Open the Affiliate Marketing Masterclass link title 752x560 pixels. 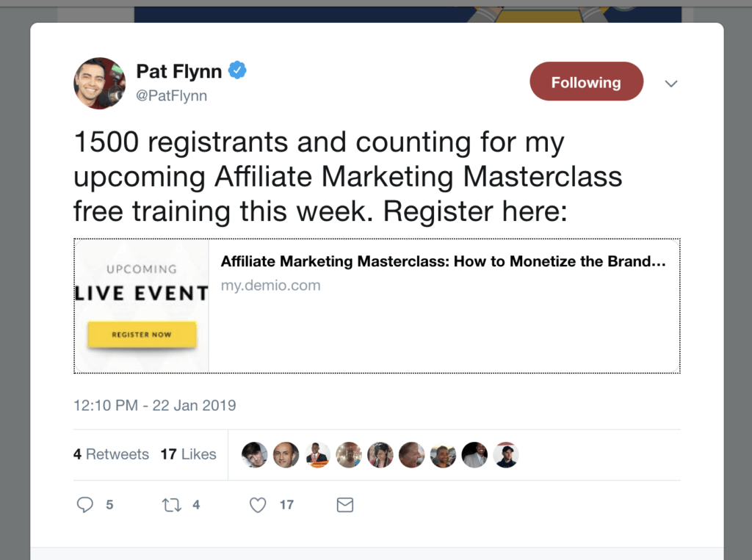443,261
